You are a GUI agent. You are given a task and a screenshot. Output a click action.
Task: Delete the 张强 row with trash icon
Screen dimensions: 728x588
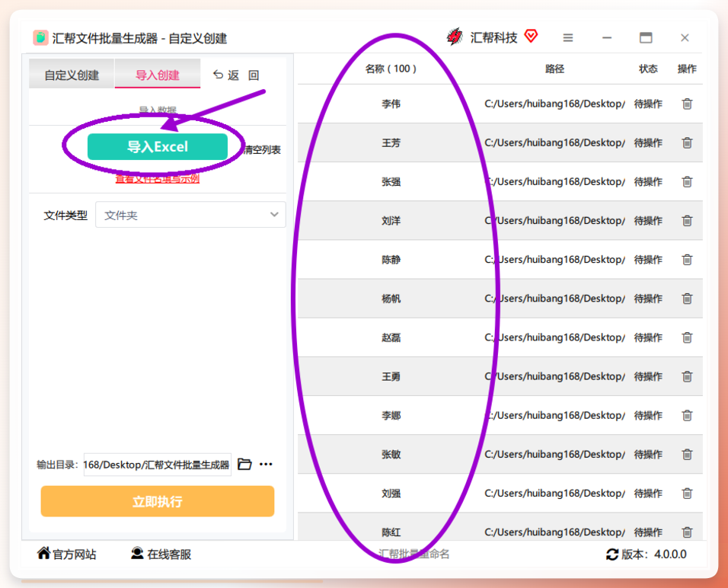click(x=687, y=181)
